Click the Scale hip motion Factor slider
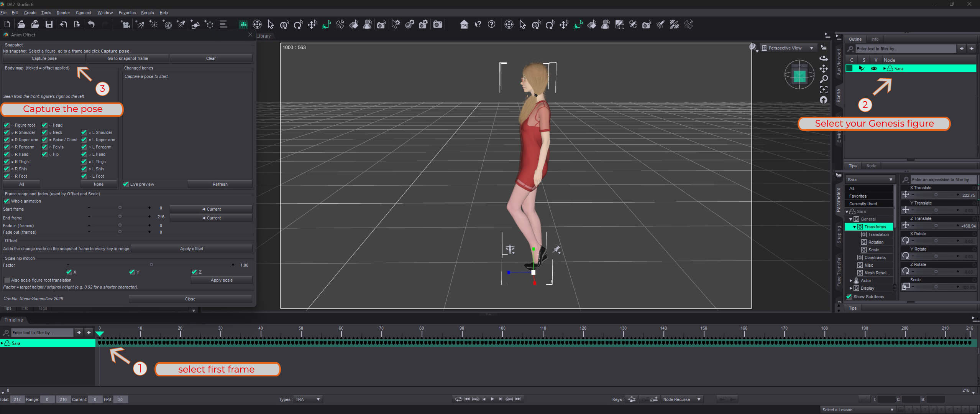The height and width of the screenshot is (414, 980). coord(151,265)
